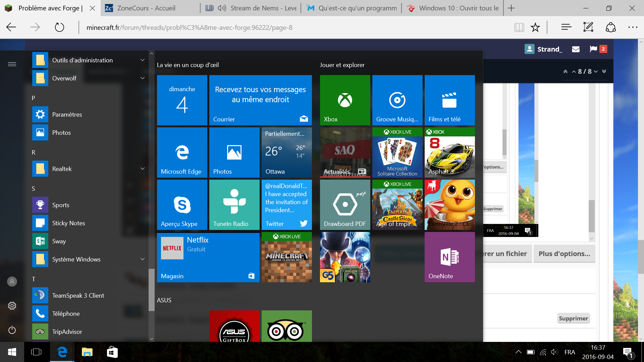Open the Twitter live tile

click(286, 204)
